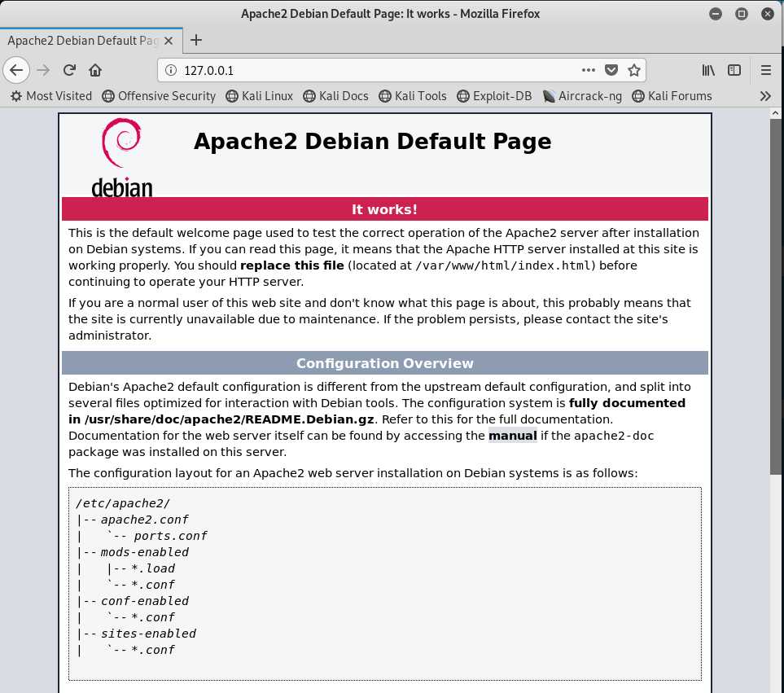
Task: Open the Most Visited bookmarks folder
Action: pos(51,96)
